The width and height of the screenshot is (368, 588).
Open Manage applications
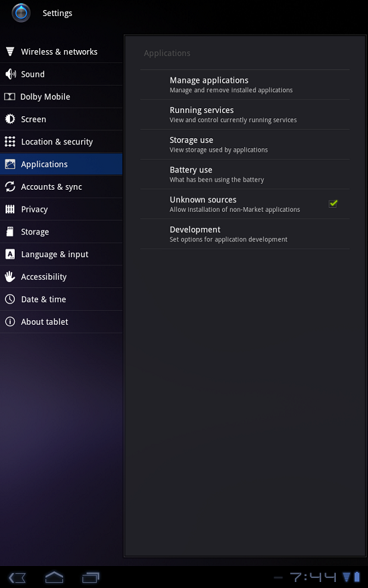[245, 85]
